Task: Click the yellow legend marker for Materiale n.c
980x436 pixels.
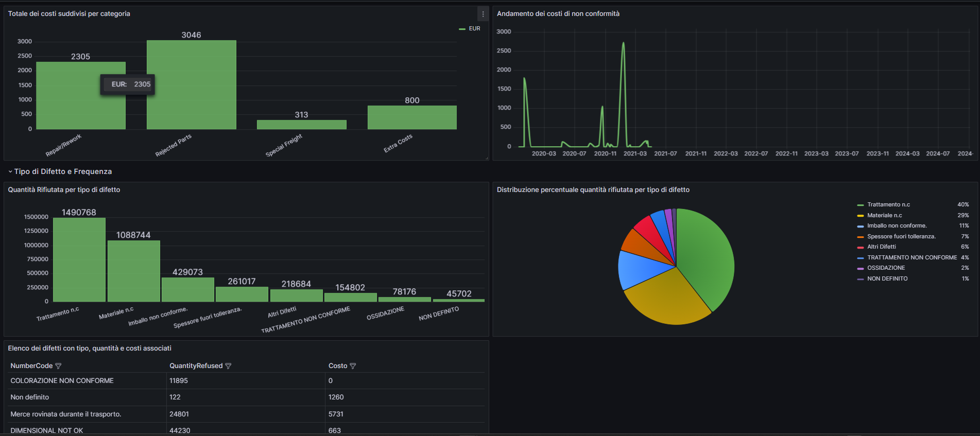Action: (860, 216)
